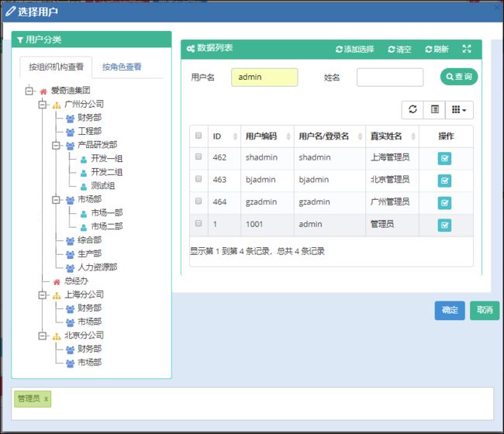Switch to the 按组织机构查看 tab
Image resolution: width=504 pixels, height=434 pixels.
tap(56, 67)
